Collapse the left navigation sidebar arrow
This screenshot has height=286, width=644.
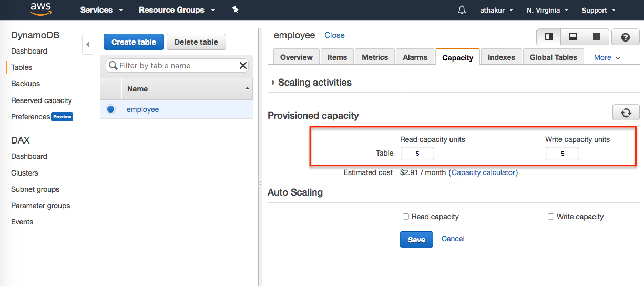pyautogui.click(x=88, y=45)
